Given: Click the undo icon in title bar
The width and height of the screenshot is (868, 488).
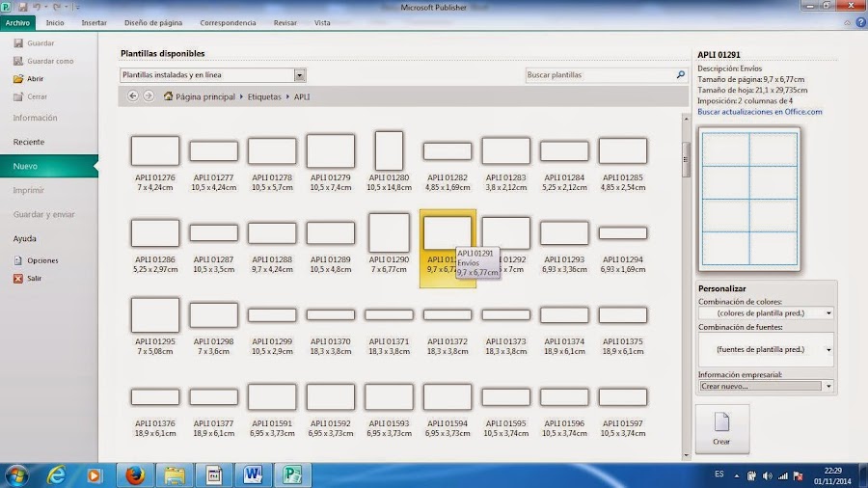Looking at the screenshot, I should click(37, 7).
